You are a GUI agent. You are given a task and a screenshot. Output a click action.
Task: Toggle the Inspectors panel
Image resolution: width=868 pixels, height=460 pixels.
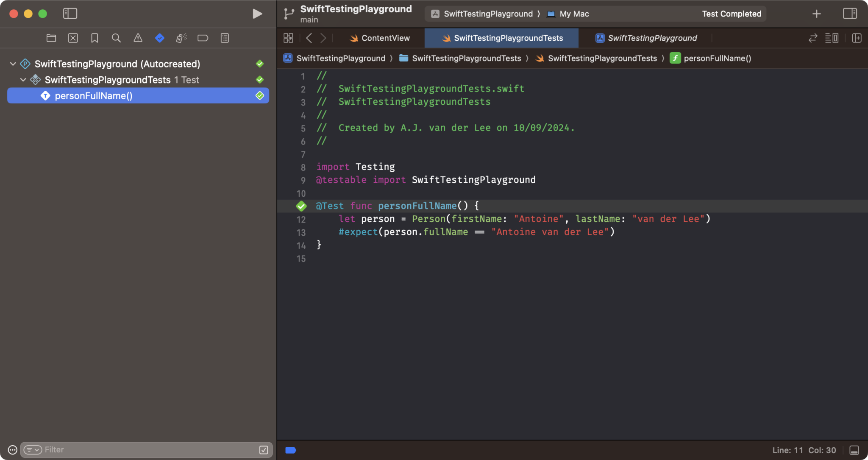(x=850, y=13)
